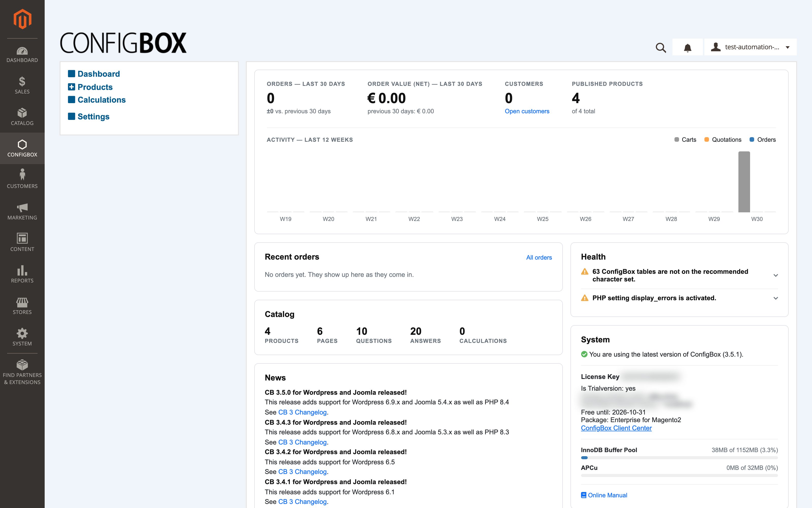Open the Open customers link
This screenshot has height=508, width=812.
[527, 111]
